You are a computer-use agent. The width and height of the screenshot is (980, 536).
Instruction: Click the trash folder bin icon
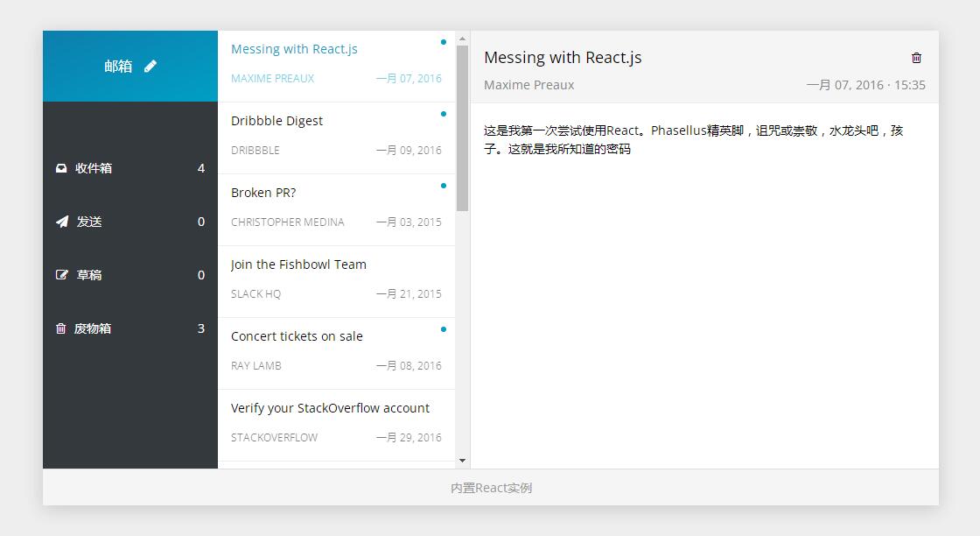tap(61, 328)
